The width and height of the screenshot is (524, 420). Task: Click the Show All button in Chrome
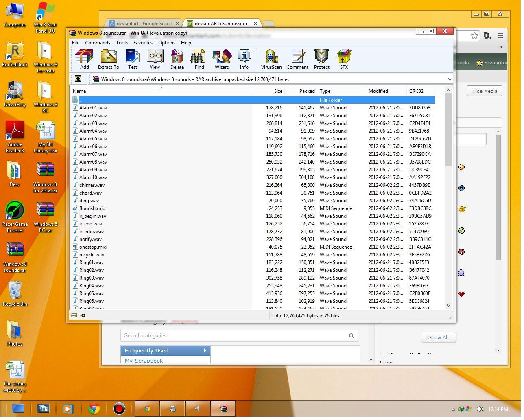(x=438, y=337)
